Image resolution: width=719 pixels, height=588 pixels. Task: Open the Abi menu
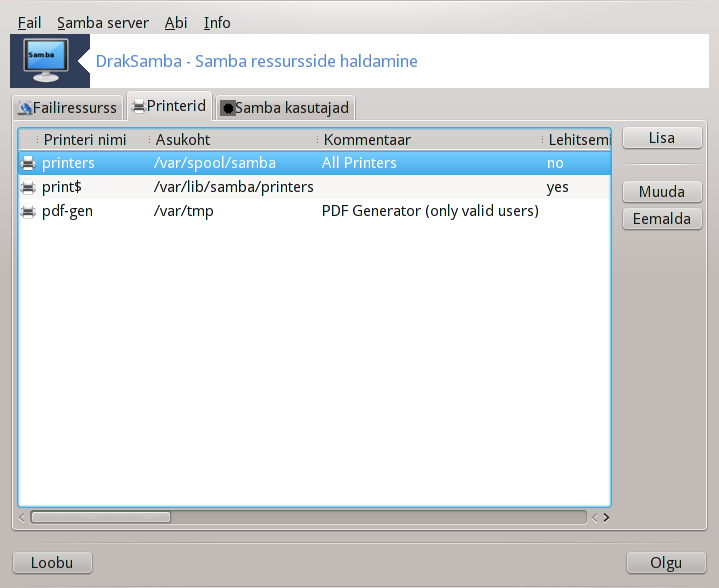tap(176, 22)
